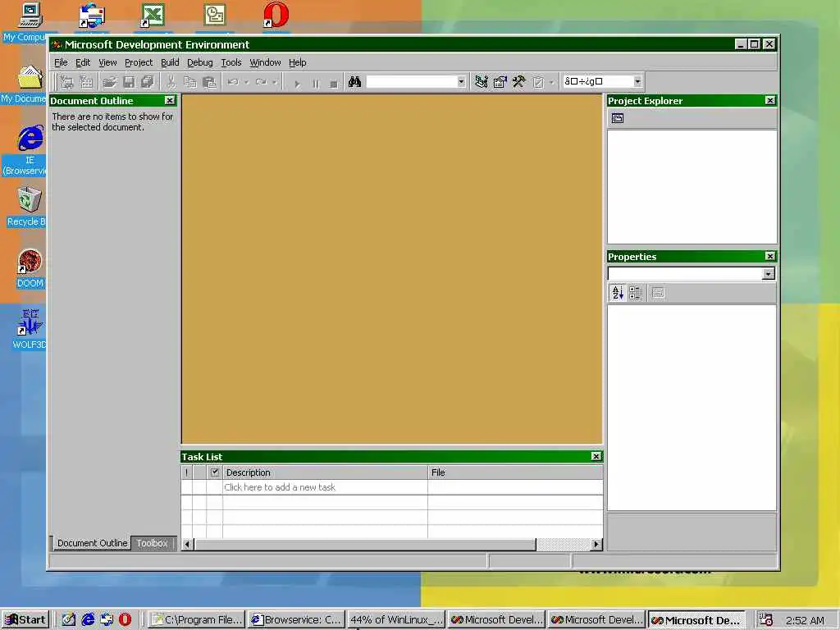This screenshot has width=840, height=630.
Task: Open the Tools menu
Action: tap(231, 62)
